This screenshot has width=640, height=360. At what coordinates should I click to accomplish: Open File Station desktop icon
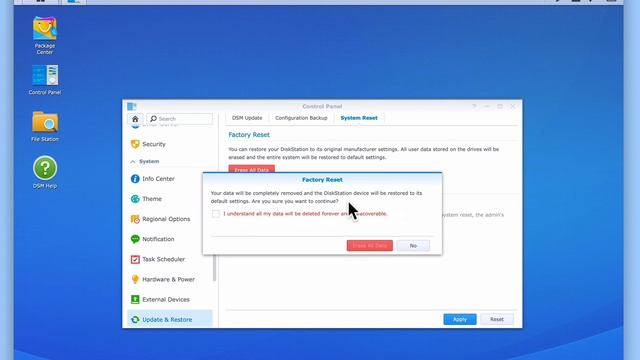tap(45, 127)
